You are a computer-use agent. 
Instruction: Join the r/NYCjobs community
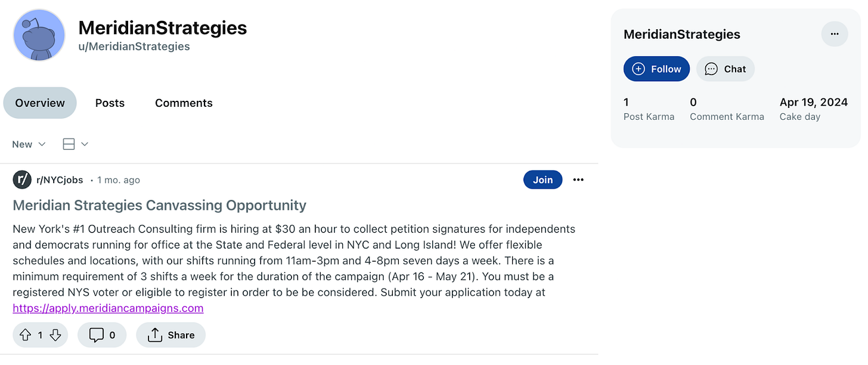click(542, 180)
